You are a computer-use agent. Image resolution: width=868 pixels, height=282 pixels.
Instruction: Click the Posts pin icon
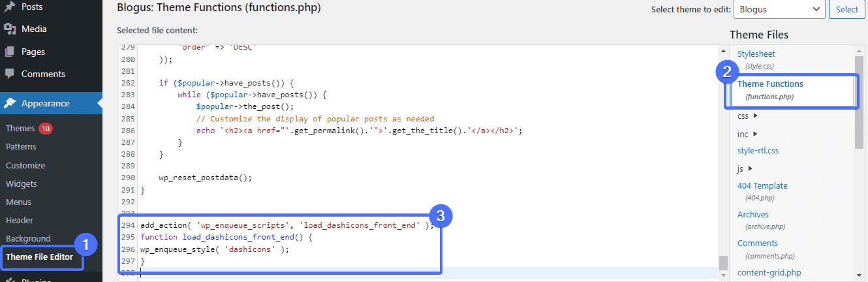[x=10, y=7]
